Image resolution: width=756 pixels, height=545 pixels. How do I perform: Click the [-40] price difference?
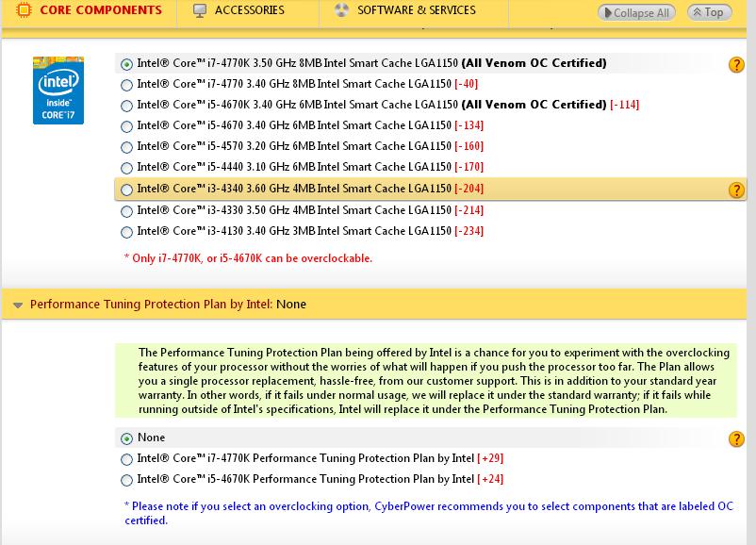click(467, 84)
